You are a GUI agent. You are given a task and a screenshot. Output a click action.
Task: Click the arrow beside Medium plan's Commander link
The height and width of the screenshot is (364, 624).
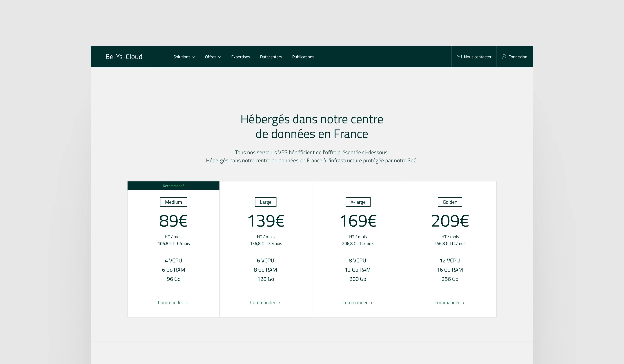pyautogui.click(x=187, y=303)
